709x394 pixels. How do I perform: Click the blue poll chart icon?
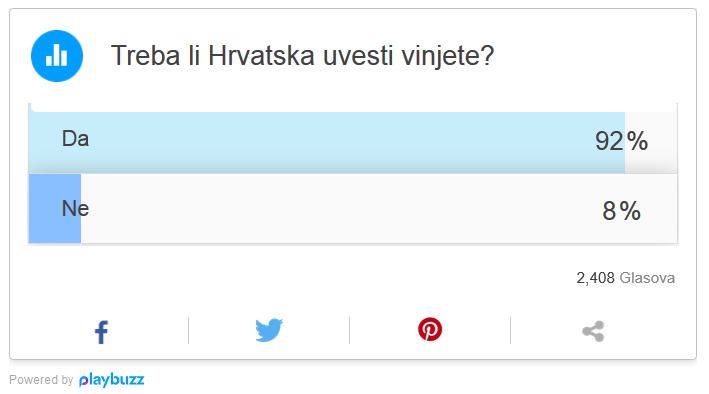click(57, 56)
